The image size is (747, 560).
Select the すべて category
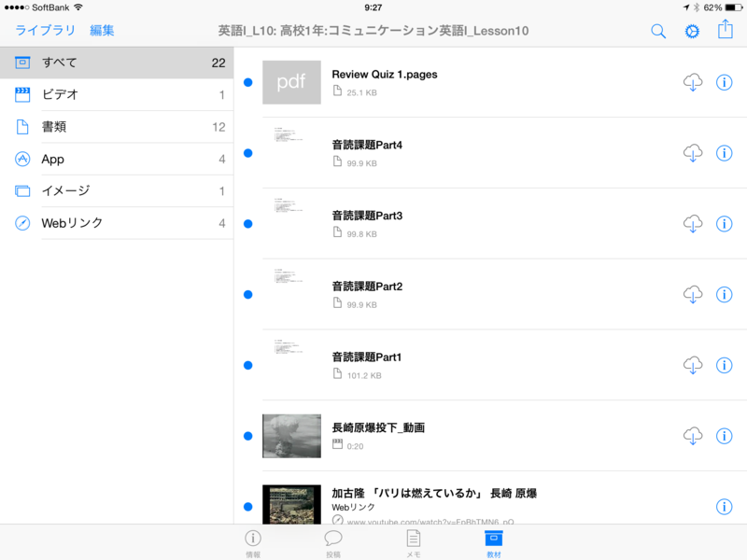(x=117, y=63)
